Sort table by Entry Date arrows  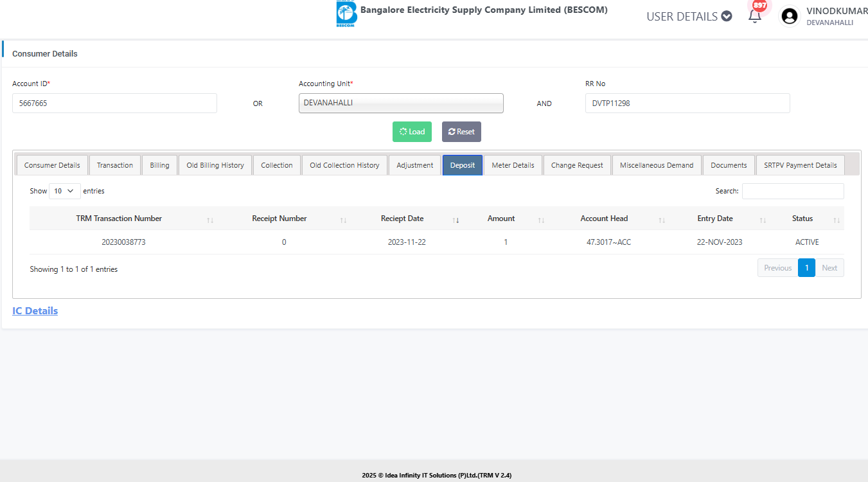(763, 220)
